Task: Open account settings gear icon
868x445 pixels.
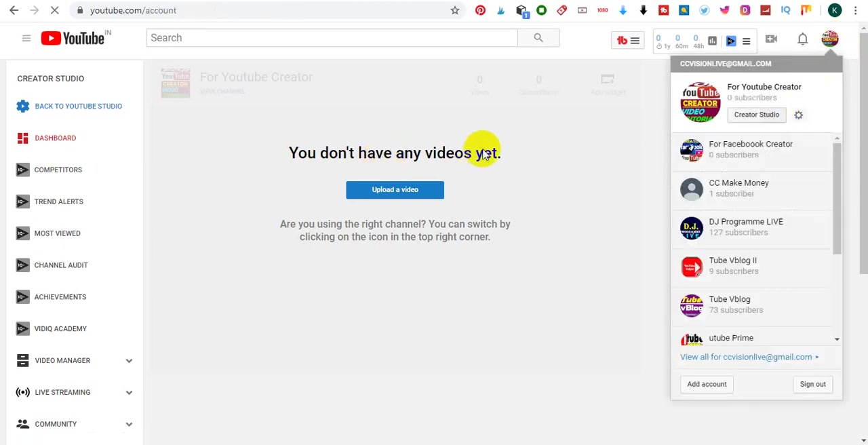Action: [798, 115]
